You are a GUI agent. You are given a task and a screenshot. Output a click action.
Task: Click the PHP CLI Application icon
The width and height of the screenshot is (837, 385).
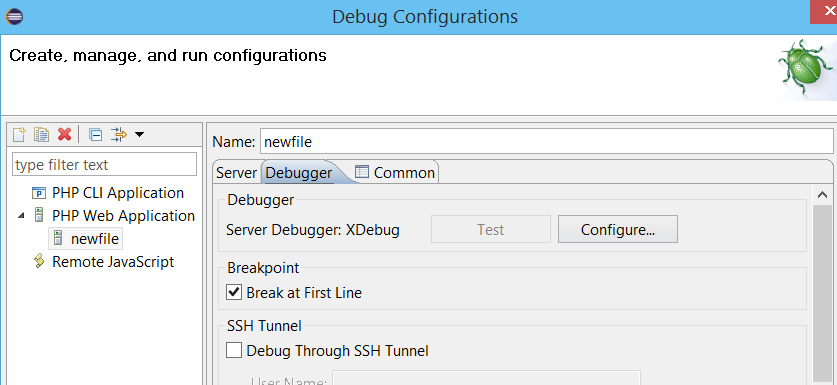click(39, 193)
